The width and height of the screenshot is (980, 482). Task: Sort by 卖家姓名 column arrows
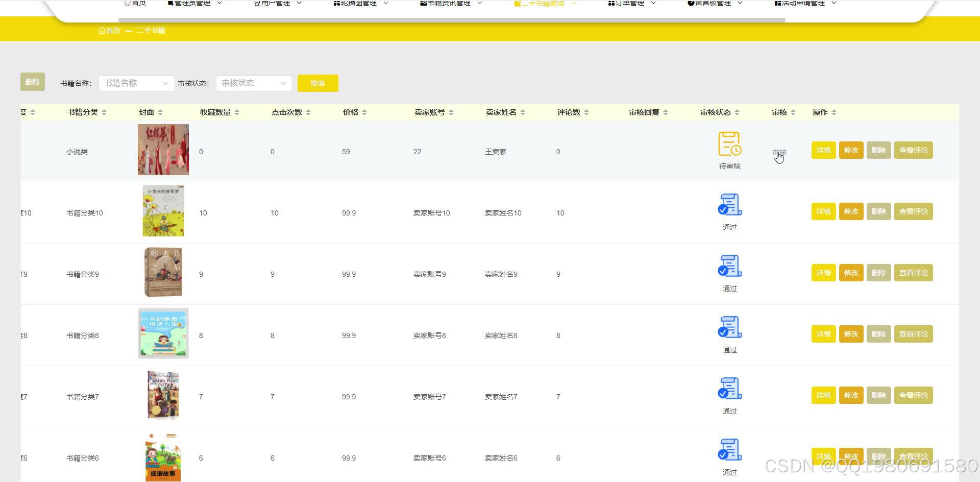pyautogui.click(x=523, y=112)
